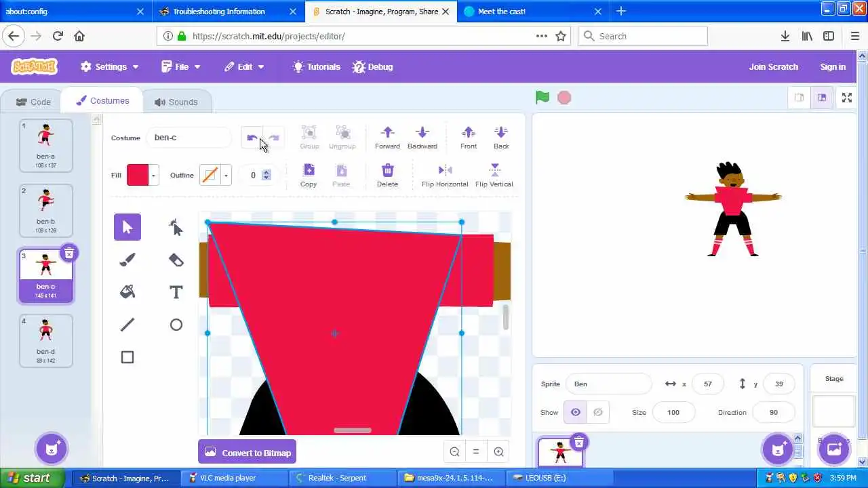Select the arrow Select tool
The height and width of the screenshot is (488, 868).
tap(127, 227)
